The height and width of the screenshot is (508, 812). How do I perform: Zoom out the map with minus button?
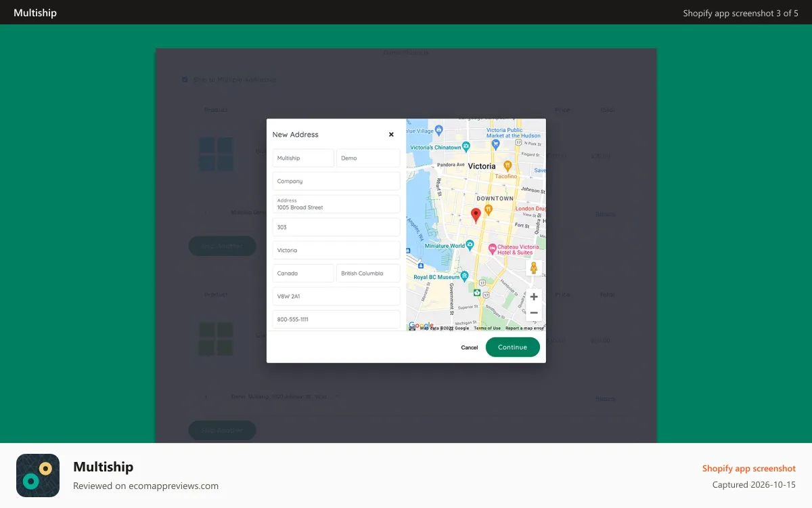(534, 313)
